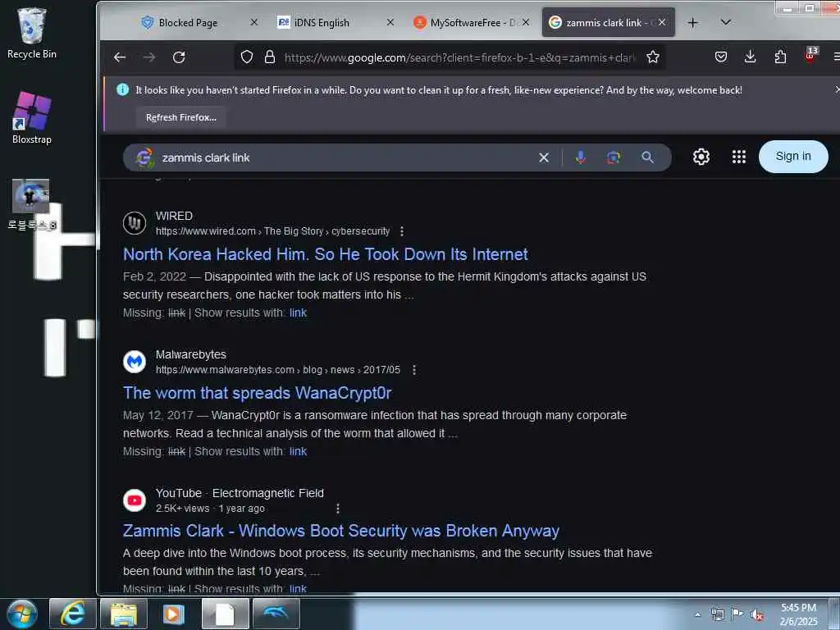Open the Windows Start menu
The height and width of the screenshot is (630, 840).
pos(22,614)
